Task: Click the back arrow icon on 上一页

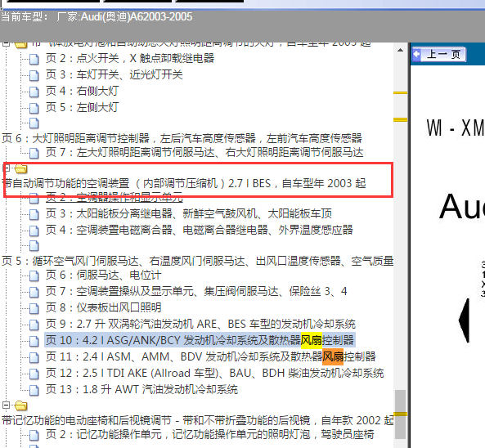Action: (x=417, y=55)
